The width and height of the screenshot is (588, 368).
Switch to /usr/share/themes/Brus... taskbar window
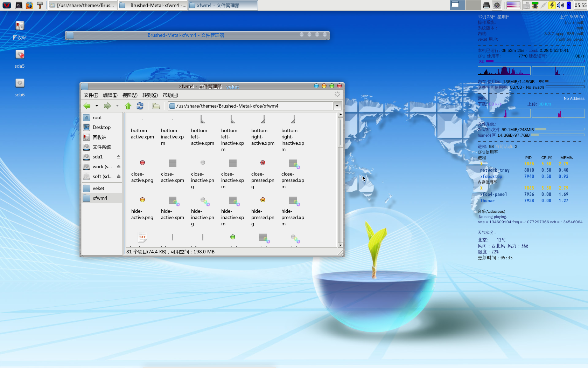pos(83,5)
